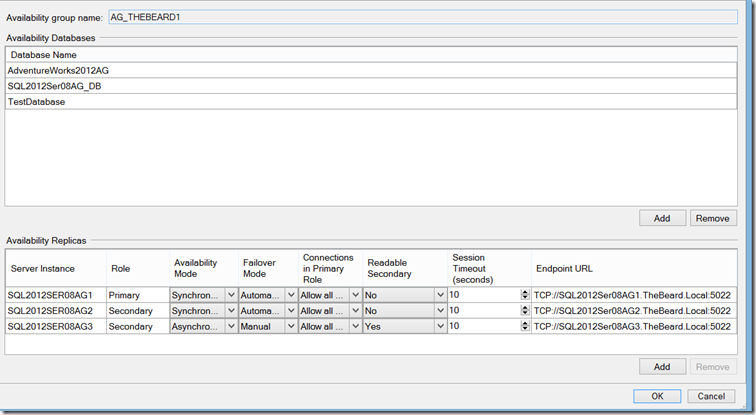Click Session Timeout stepper for SQL2012SER08AG1
The height and width of the screenshot is (415, 756).
pyautogui.click(x=526, y=295)
